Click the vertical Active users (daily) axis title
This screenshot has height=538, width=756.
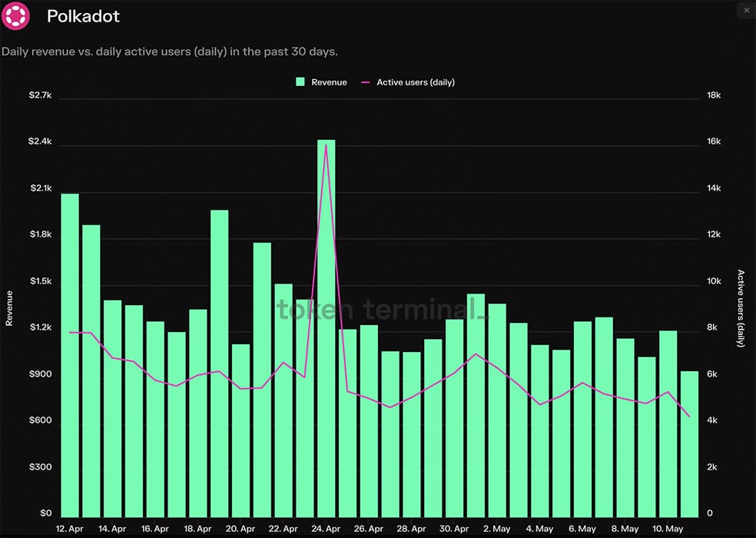[741, 308]
